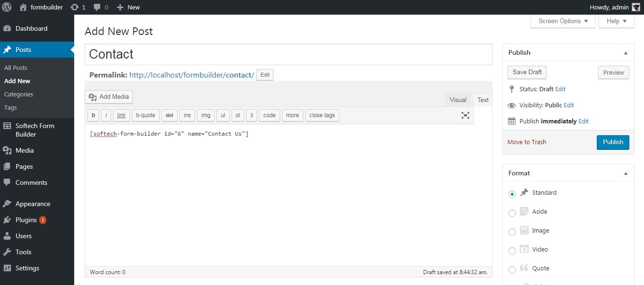Click the Appearance brush icon
This screenshot has width=644, height=285.
7,204
